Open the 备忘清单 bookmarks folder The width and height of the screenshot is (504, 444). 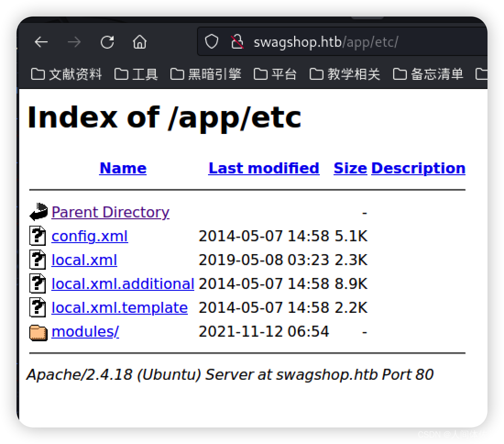tap(428, 74)
